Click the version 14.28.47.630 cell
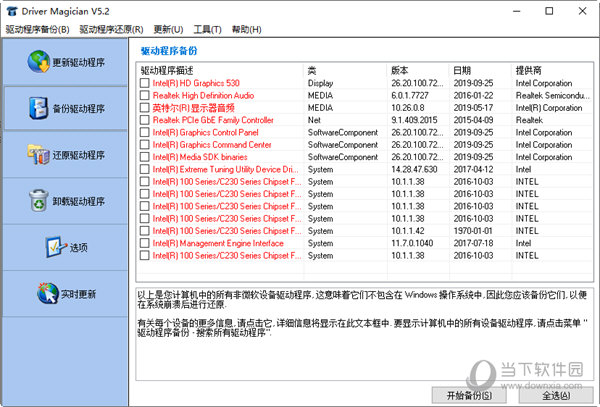The width and height of the screenshot is (600, 407). click(x=414, y=169)
